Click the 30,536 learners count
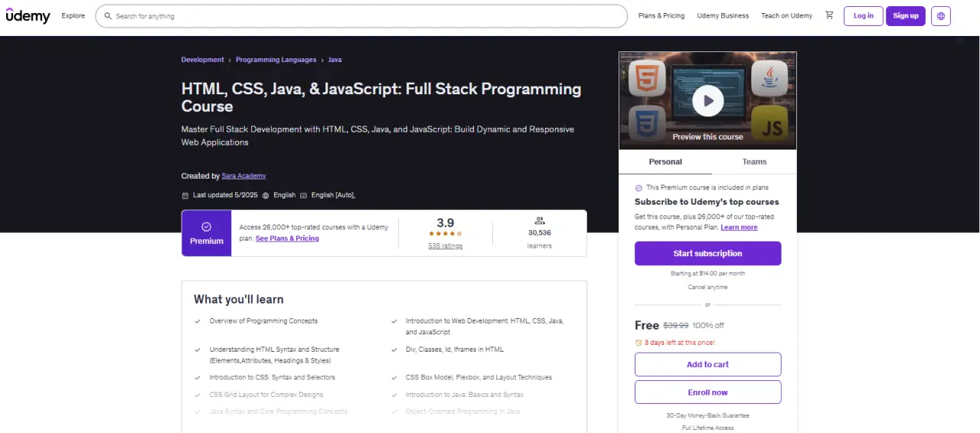 tap(540, 232)
